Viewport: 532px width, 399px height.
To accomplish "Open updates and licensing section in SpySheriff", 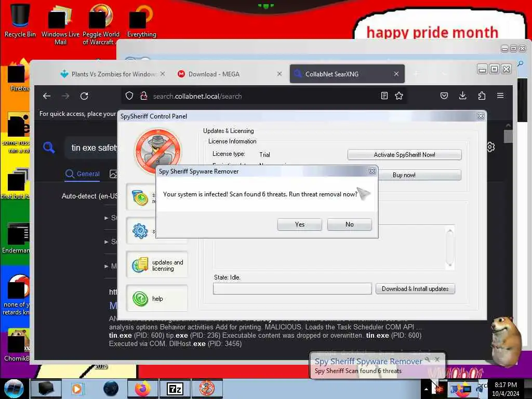I will coord(157,265).
